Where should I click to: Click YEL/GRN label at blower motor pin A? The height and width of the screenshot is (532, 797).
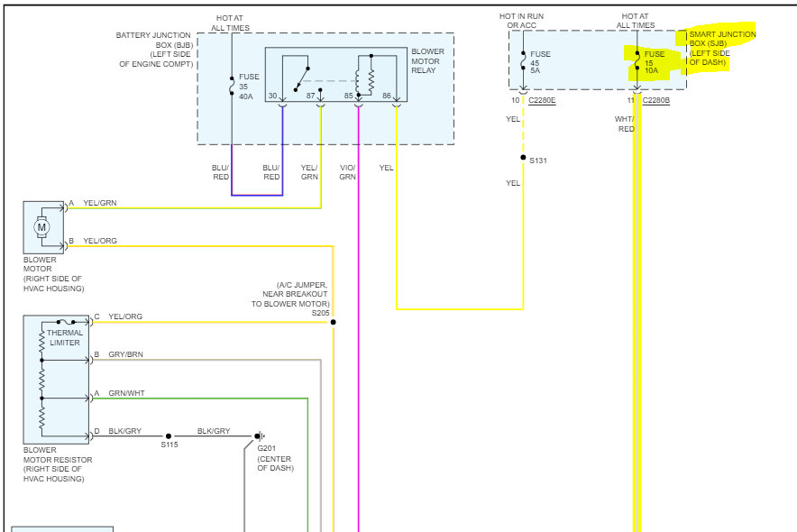[x=99, y=203]
